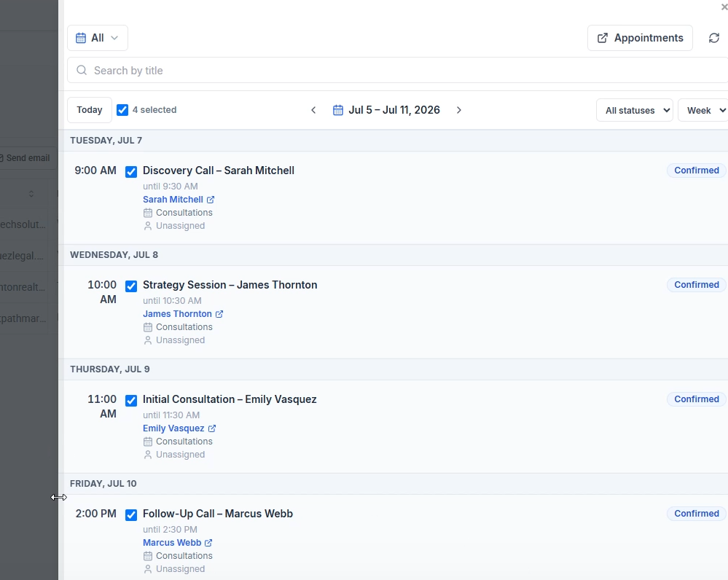Click the 2:00 PM time label

96,514
